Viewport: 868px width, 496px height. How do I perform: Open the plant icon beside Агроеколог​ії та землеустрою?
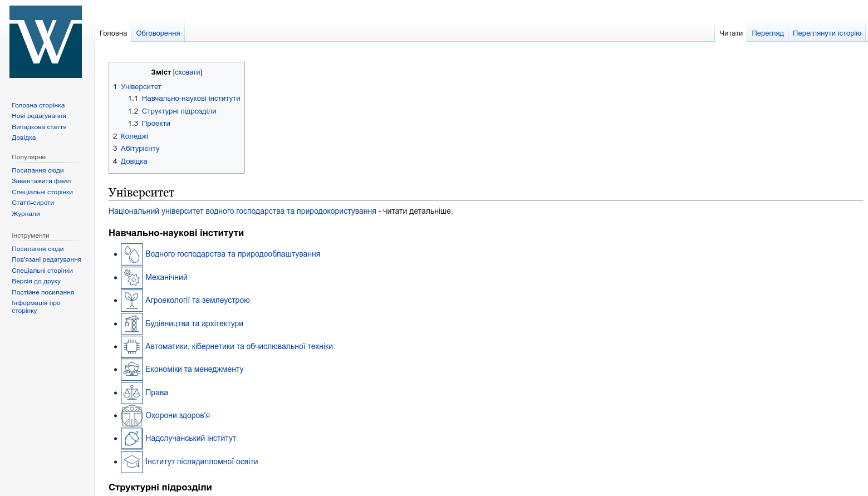point(131,300)
